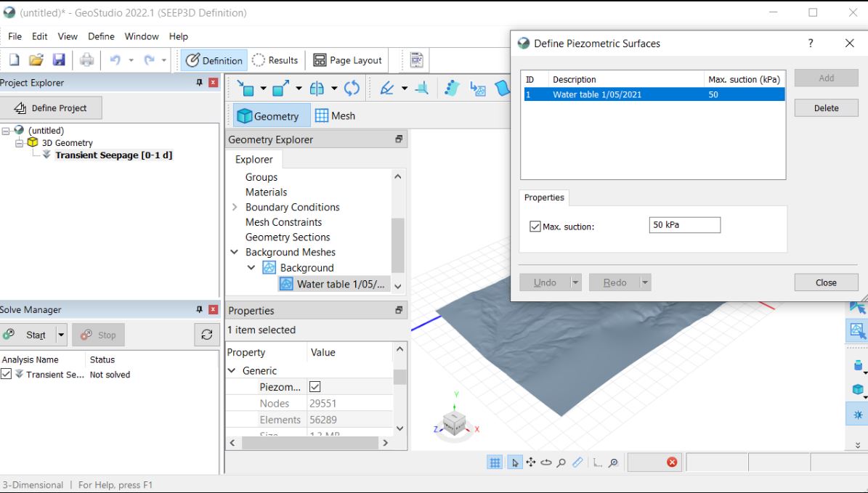Click the import geometry arrow-into-box icon
Screen dimensions: 868x493
coord(246,88)
